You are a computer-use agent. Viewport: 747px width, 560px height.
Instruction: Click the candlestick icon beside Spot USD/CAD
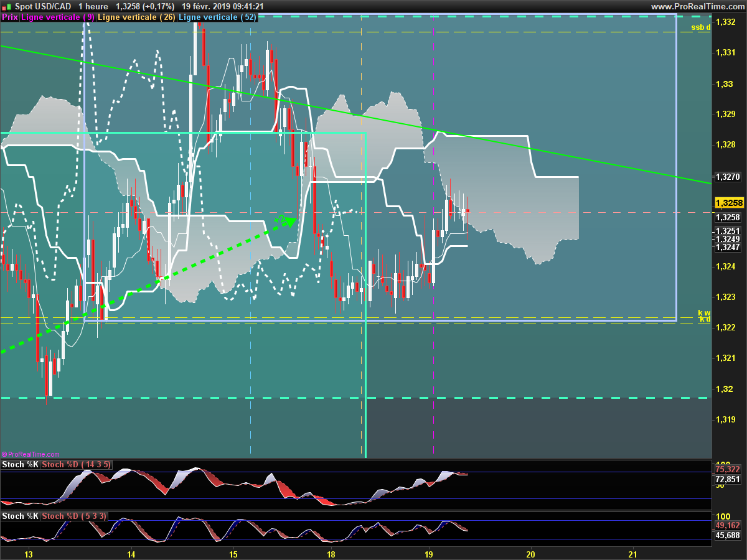pos(7,6)
